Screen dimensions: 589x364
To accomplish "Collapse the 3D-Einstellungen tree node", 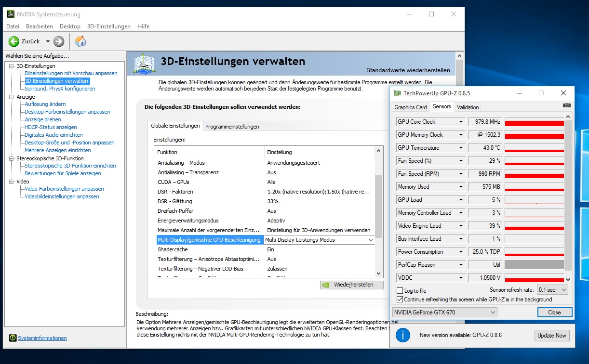I will click(12, 66).
